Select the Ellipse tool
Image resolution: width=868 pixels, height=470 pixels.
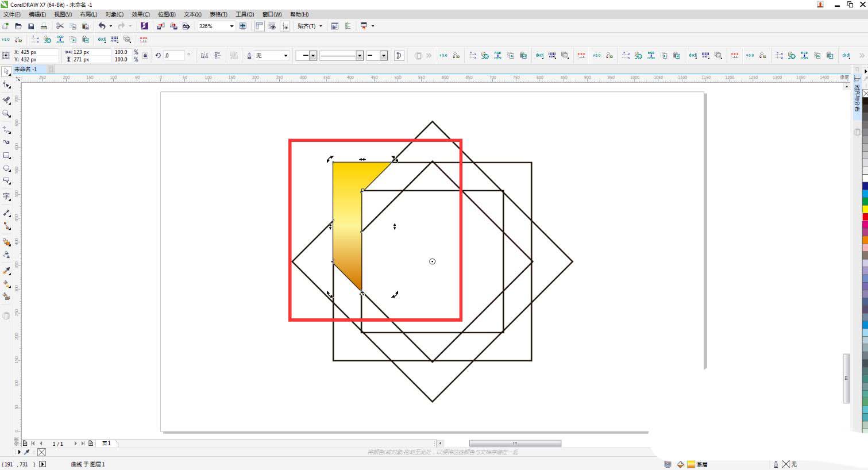[x=7, y=168]
